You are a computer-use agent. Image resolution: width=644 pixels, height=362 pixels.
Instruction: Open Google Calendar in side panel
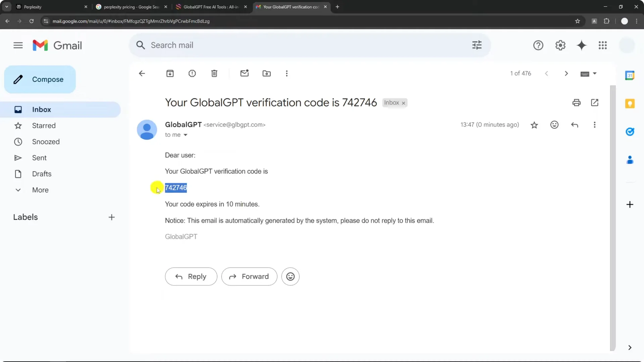coord(630,75)
